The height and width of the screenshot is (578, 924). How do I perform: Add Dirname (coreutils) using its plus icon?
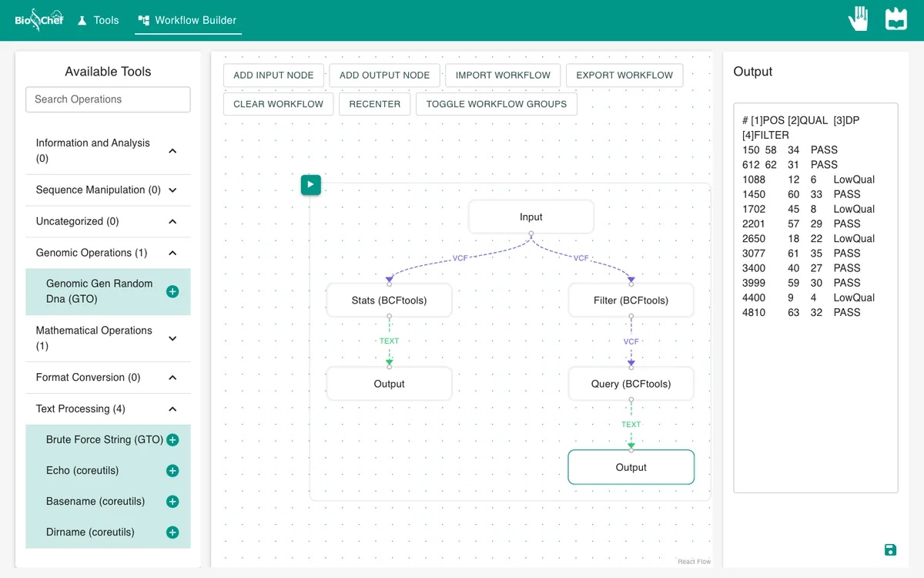point(172,533)
